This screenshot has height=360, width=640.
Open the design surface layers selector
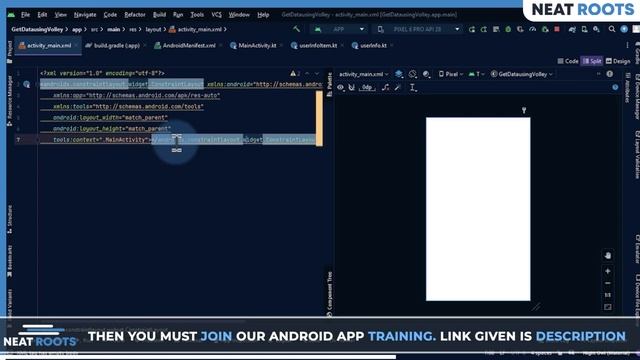click(x=399, y=74)
